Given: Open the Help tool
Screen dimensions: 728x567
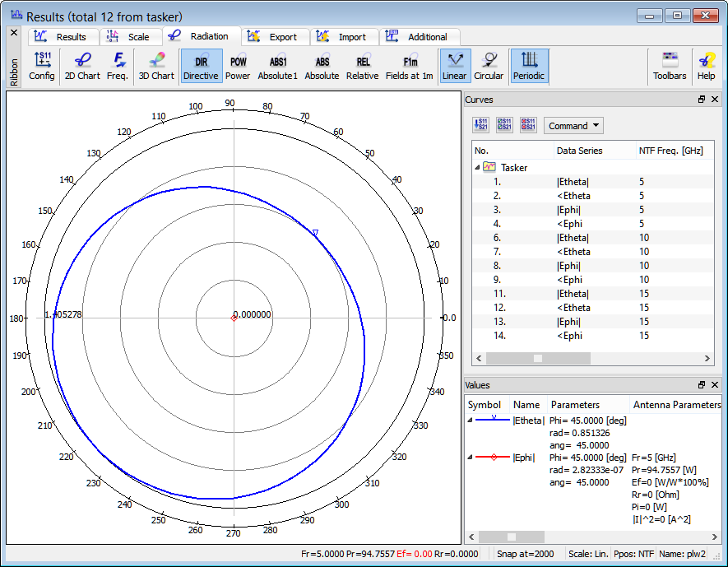Looking at the screenshot, I should click(706, 66).
